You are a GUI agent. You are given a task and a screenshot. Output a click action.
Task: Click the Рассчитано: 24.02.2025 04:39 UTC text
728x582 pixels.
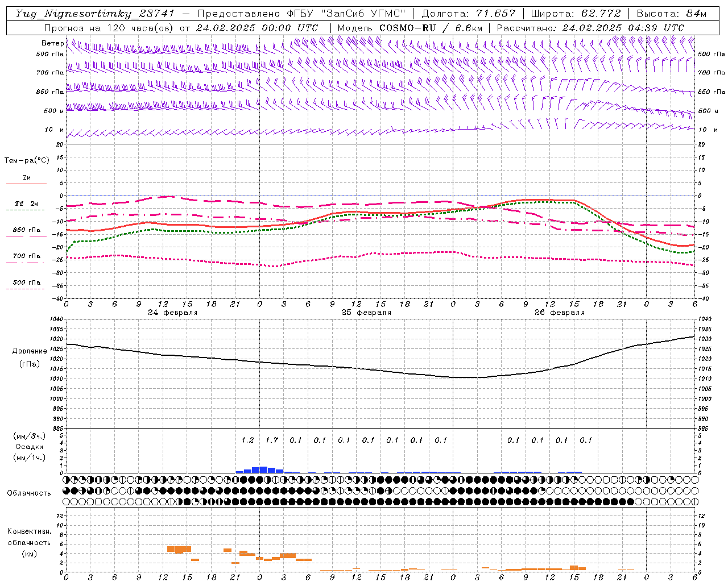pos(590,28)
